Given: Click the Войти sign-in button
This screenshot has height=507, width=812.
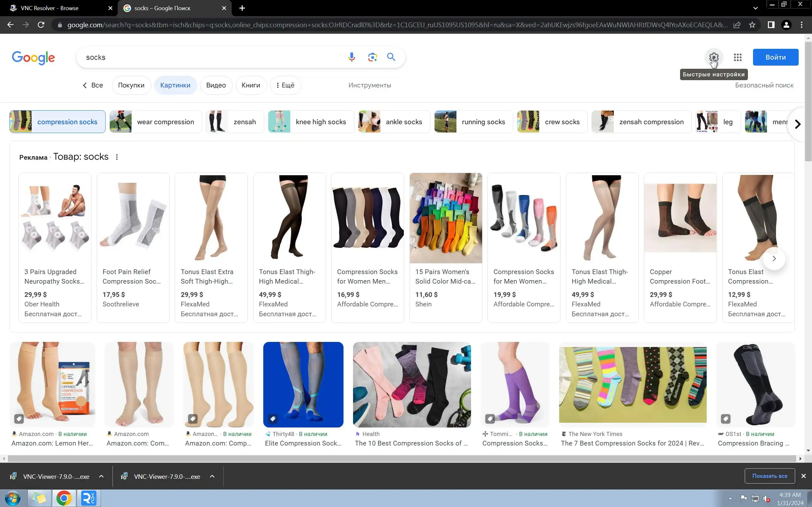Looking at the screenshot, I should click(x=775, y=57).
